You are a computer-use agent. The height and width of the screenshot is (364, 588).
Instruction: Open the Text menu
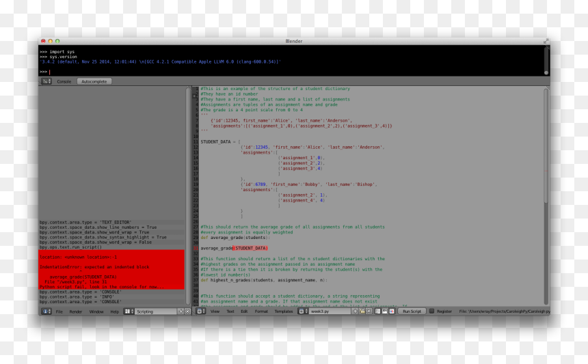[230, 311]
